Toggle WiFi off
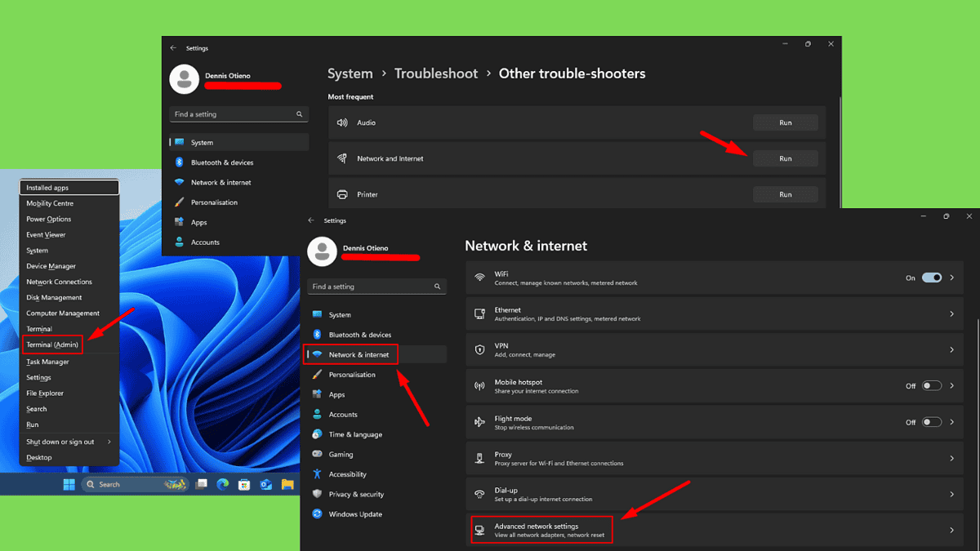The height and width of the screenshot is (551, 980). (x=931, y=278)
